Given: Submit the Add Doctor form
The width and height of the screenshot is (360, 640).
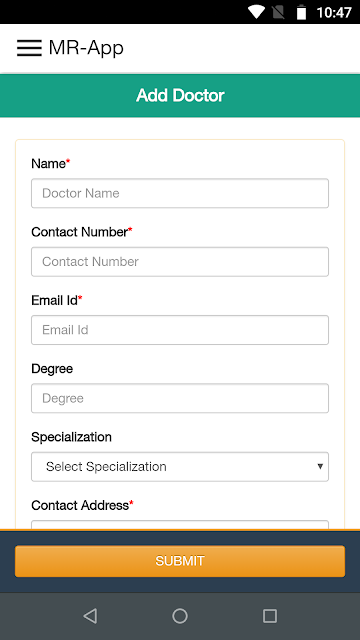Looking at the screenshot, I should point(180,561).
